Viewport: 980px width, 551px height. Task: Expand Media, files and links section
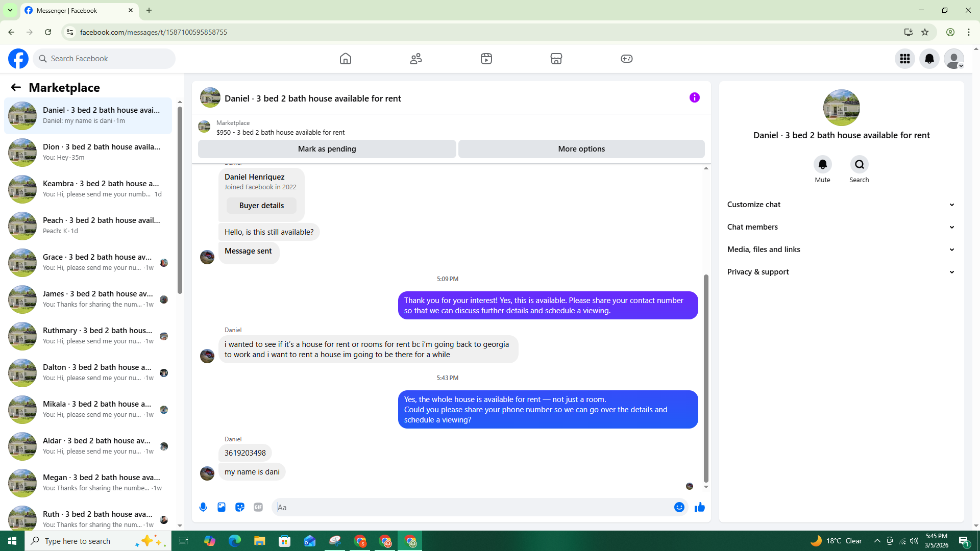pos(841,249)
